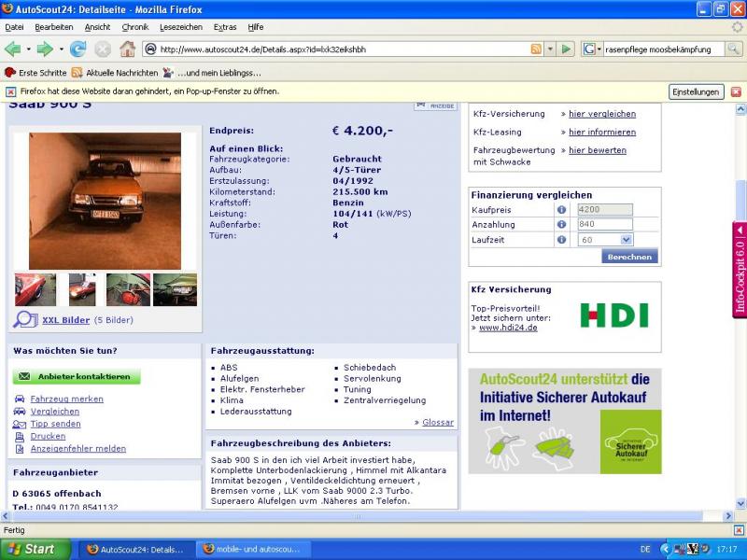Open the Hilfe menu
The width and height of the screenshot is (747, 560).
click(x=255, y=27)
